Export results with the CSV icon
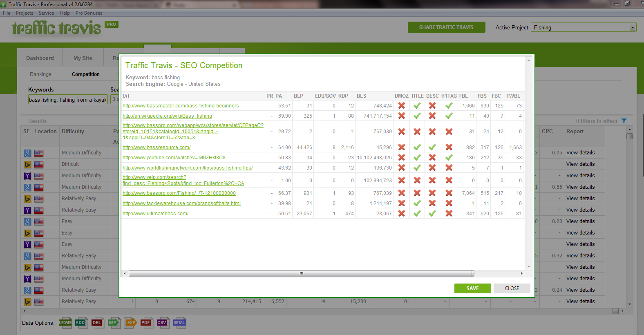 coord(163,322)
